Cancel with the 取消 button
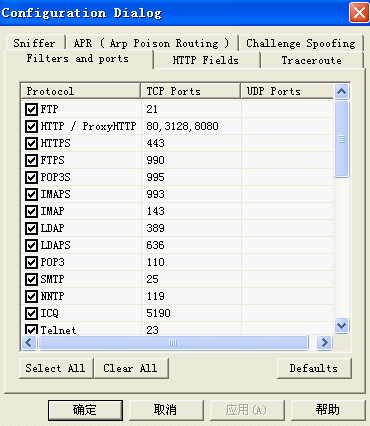The height and width of the screenshot is (426, 370). point(166,410)
